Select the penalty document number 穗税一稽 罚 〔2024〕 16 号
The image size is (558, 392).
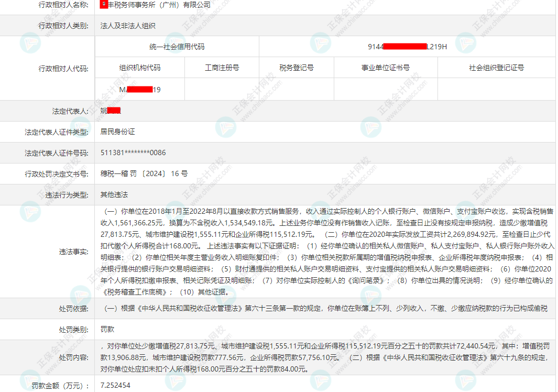pos(144,173)
